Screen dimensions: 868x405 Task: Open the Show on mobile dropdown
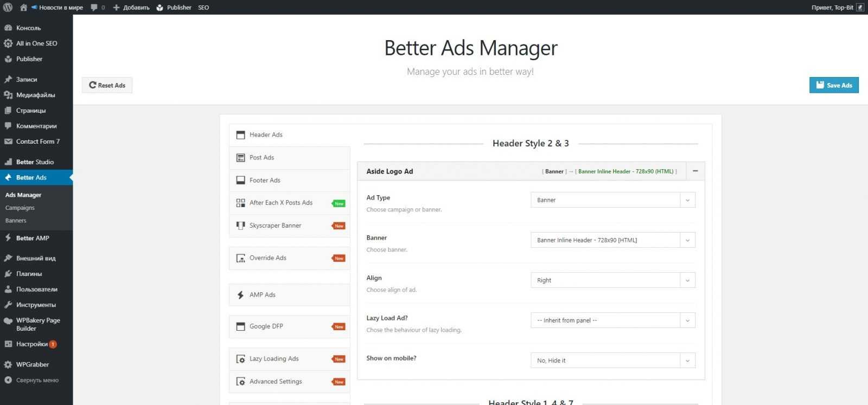pyautogui.click(x=612, y=361)
